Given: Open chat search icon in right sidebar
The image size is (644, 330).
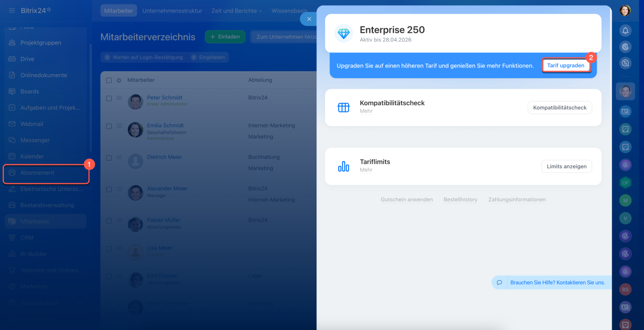Looking at the screenshot, I should click(625, 63).
